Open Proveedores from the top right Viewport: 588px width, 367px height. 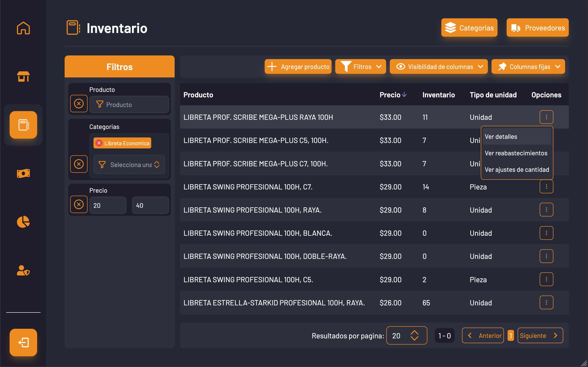(537, 28)
